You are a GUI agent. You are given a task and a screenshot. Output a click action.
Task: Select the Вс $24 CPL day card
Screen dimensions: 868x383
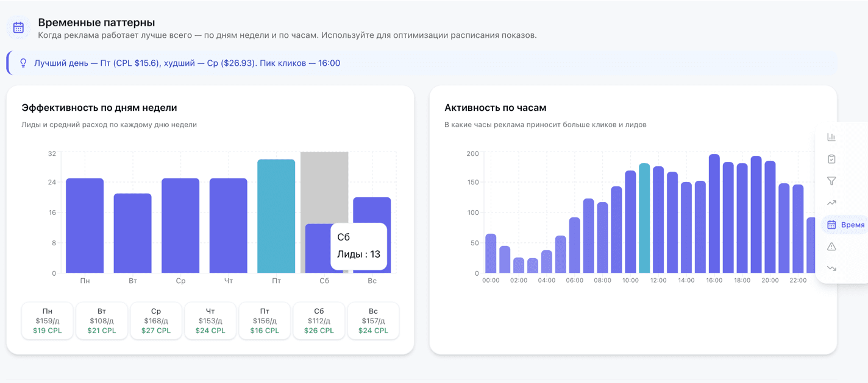372,320
